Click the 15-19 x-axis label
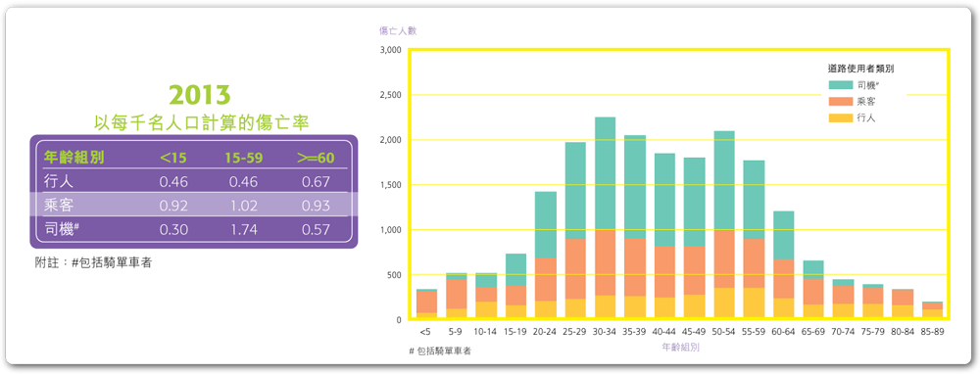 (515, 333)
